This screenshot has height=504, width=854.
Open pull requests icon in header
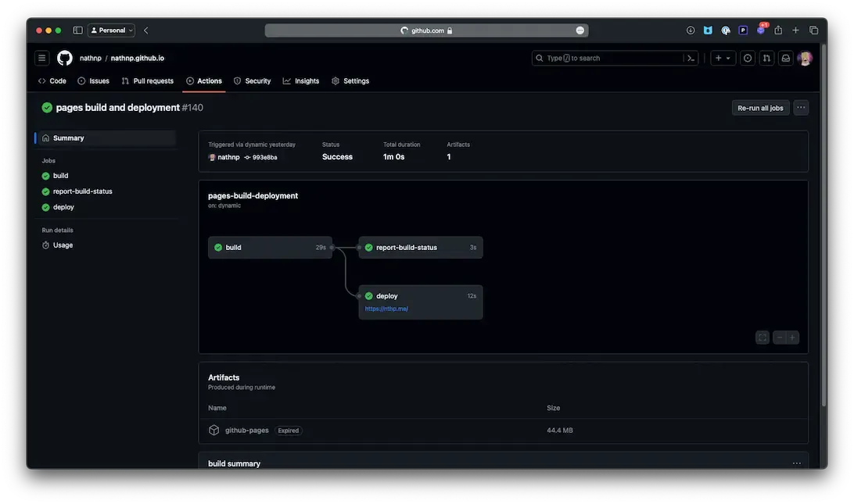tap(766, 58)
